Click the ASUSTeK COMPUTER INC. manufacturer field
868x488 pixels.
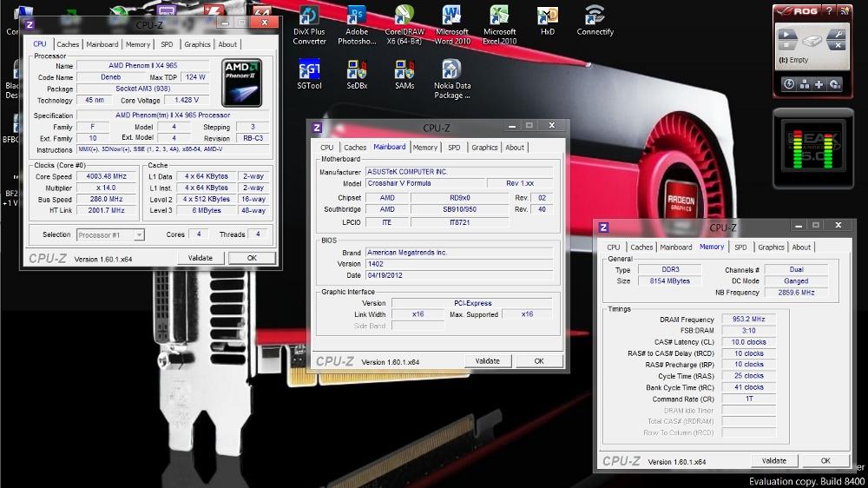tap(459, 172)
